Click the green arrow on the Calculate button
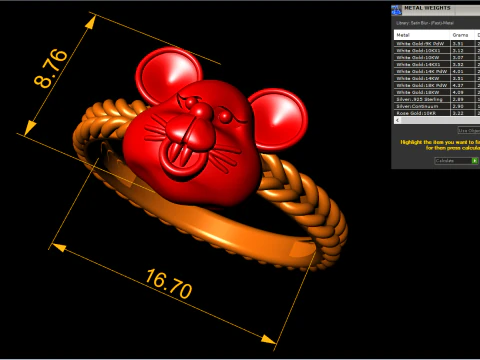The height and width of the screenshot is (360, 480). pos(474,161)
